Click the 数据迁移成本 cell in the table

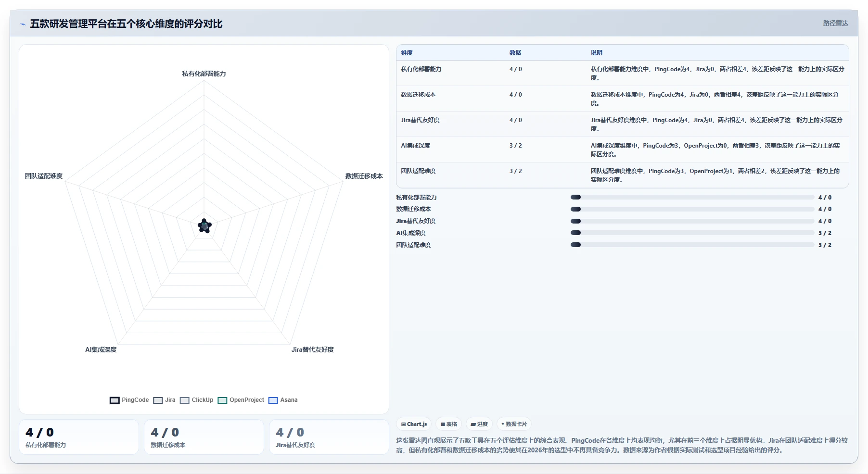(419, 95)
